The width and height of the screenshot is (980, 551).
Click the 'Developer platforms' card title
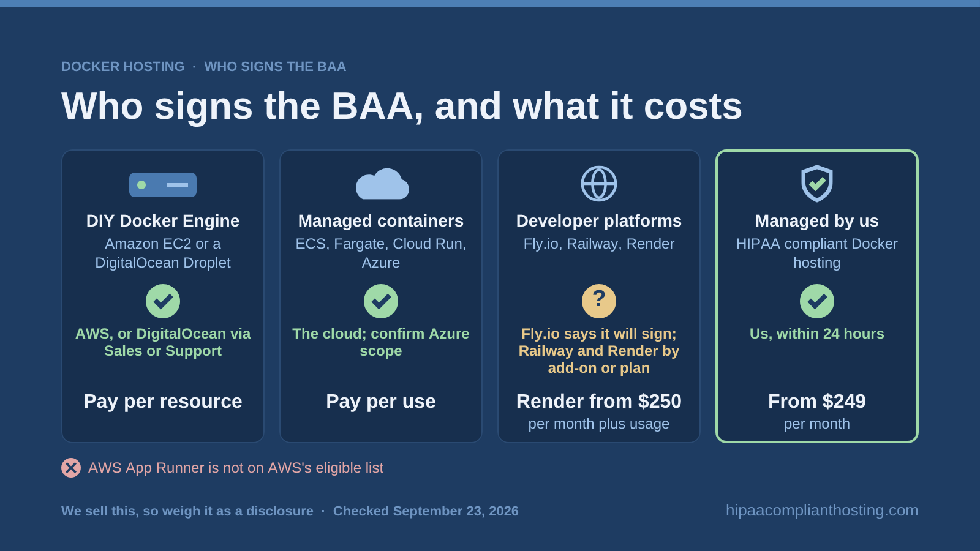click(x=599, y=221)
